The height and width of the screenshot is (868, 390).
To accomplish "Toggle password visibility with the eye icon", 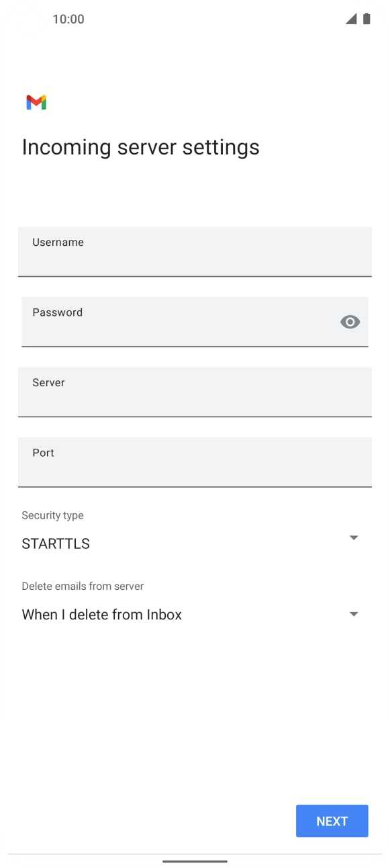I will [x=350, y=322].
